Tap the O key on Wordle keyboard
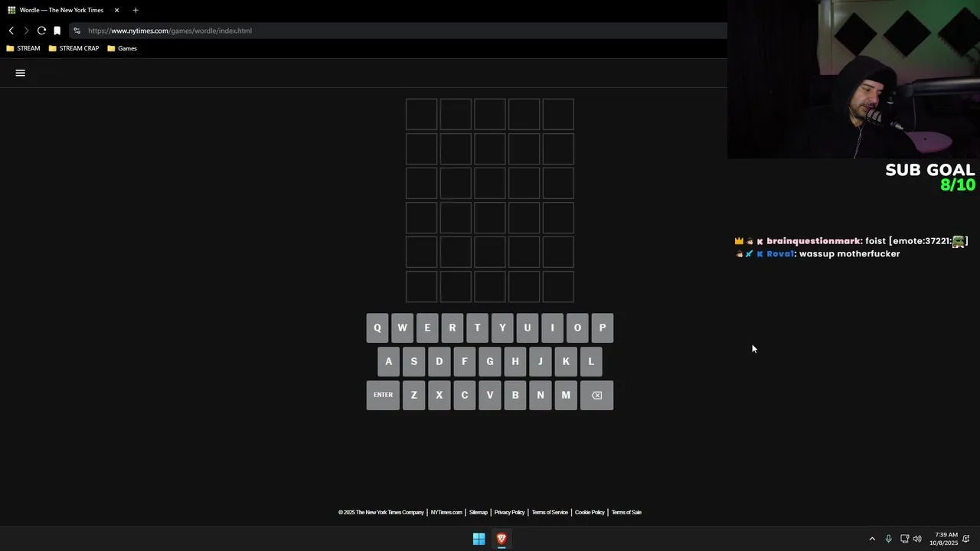Screen dimensions: 980x551 pos(577,328)
